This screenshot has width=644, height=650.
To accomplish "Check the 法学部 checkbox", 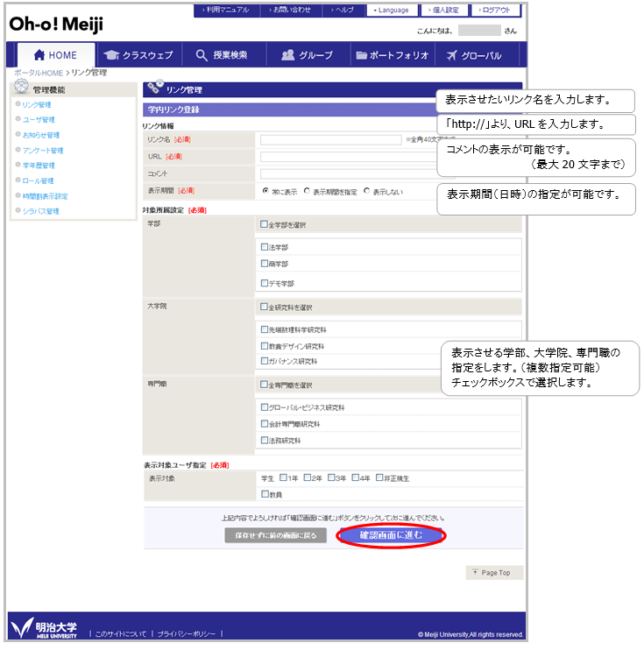I will click(x=264, y=247).
